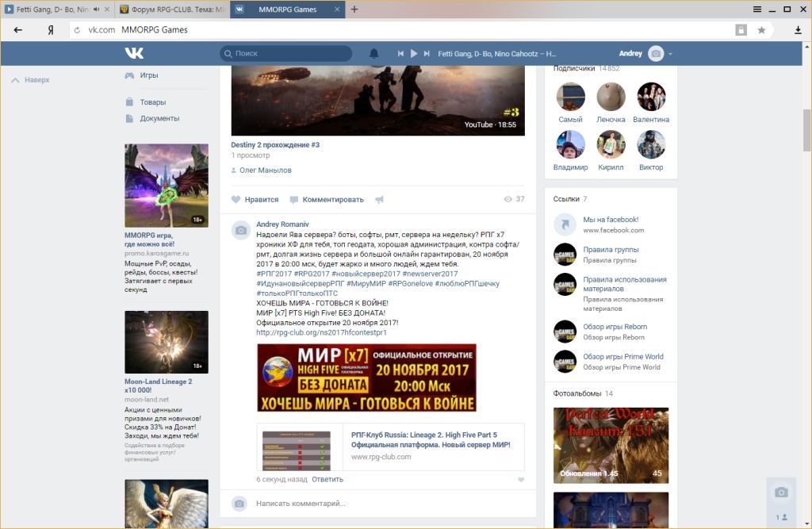The width and height of the screenshot is (812, 529).
Task: Like the comment with small heart
Action: click(x=521, y=480)
